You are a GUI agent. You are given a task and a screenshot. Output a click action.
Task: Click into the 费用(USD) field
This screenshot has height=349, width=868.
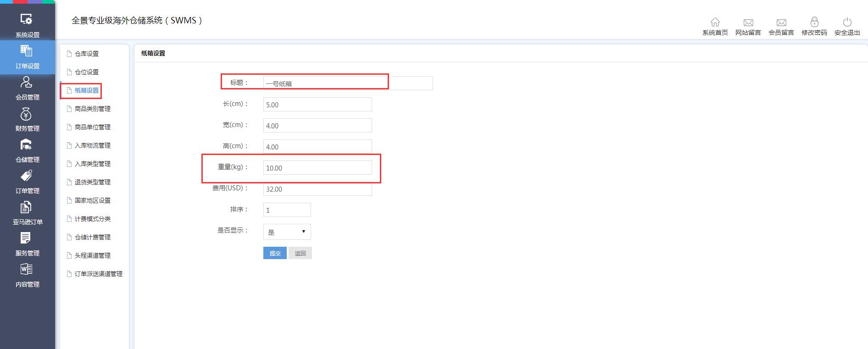click(317, 189)
